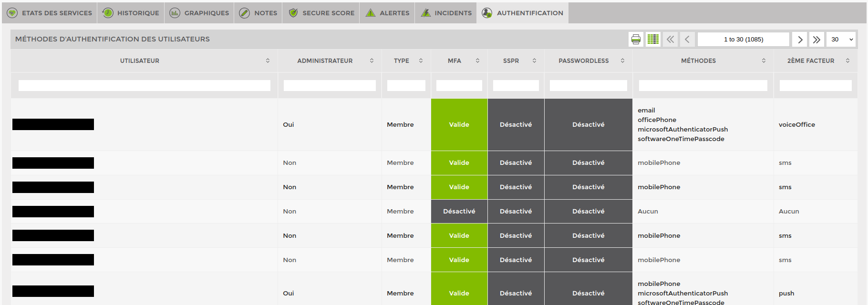Open the Graphiques tab
Image resolution: width=868 pixels, height=305 pixels.
point(199,13)
